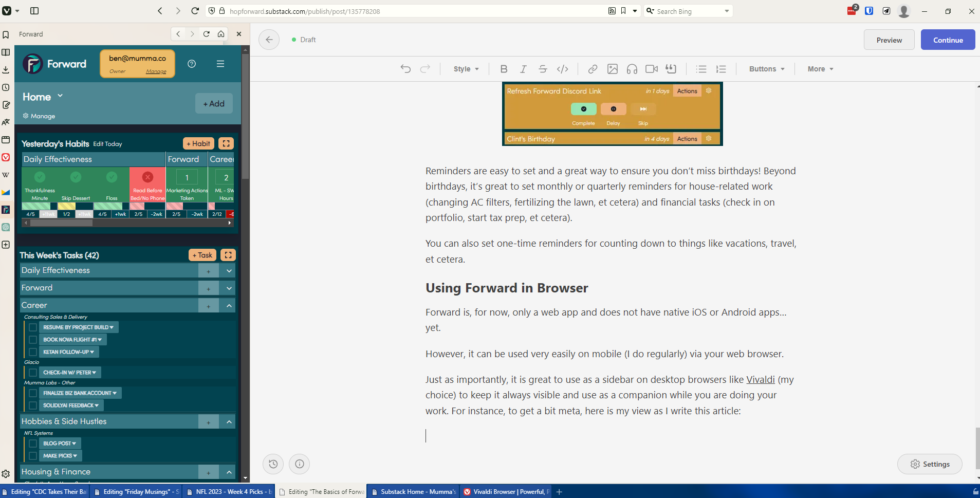The height and width of the screenshot is (498, 980).
Task: Switch to Editing "CDC Takes Their" tab
Action: pyautogui.click(x=44, y=492)
